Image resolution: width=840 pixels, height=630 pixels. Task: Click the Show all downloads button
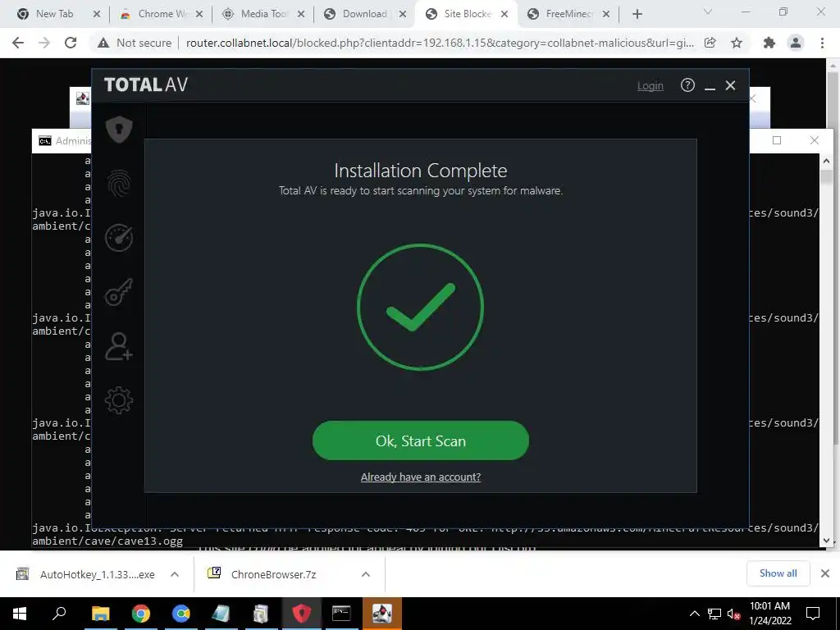pyautogui.click(x=778, y=573)
